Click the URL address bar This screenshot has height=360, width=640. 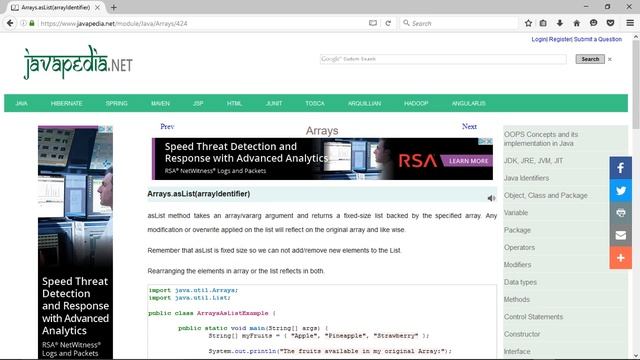(203, 23)
